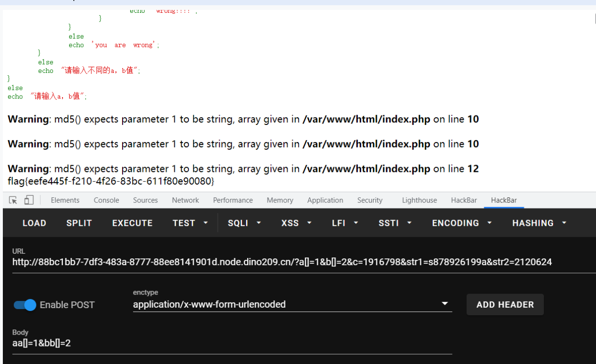Open the enctype select box
The image size is (596, 364).
(x=292, y=304)
